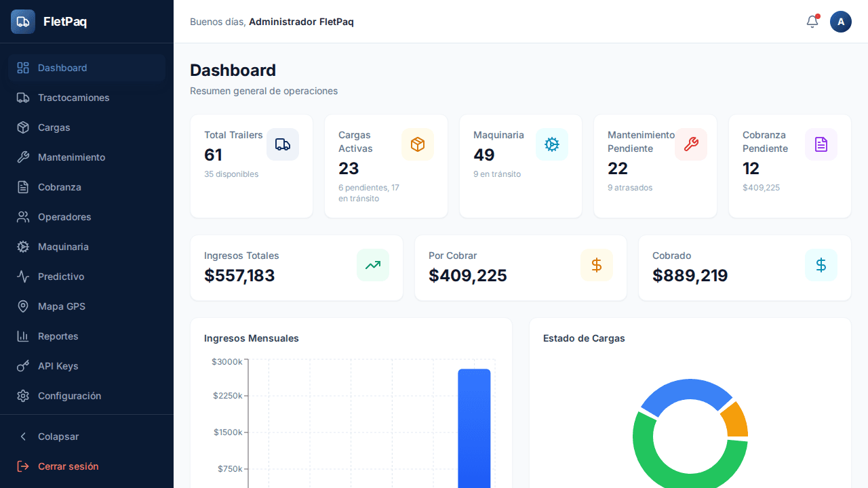Collapse the sidebar using the chevron arrow

pyautogui.click(x=23, y=436)
